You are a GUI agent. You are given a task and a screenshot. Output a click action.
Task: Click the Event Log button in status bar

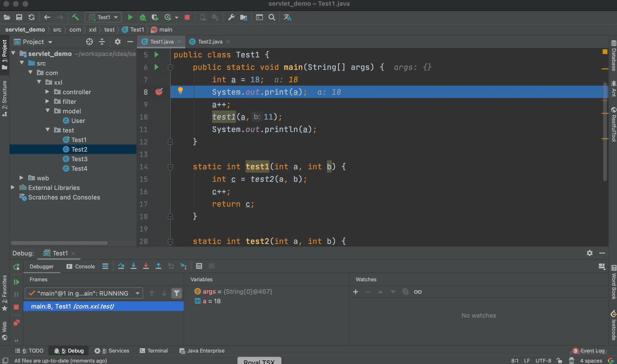click(592, 351)
